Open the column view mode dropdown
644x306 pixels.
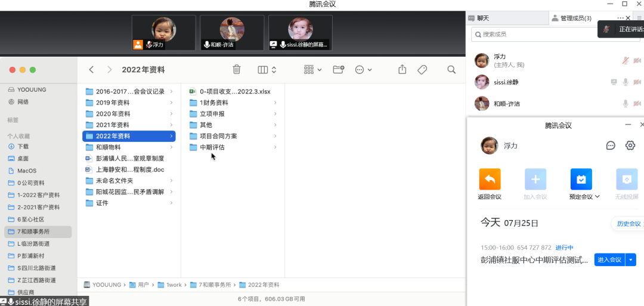tap(267, 70)
